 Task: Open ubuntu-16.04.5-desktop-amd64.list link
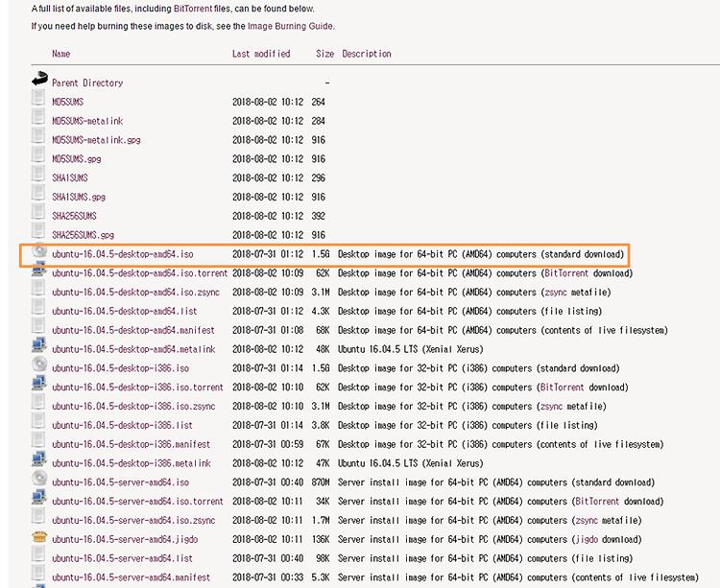point(125,312)
